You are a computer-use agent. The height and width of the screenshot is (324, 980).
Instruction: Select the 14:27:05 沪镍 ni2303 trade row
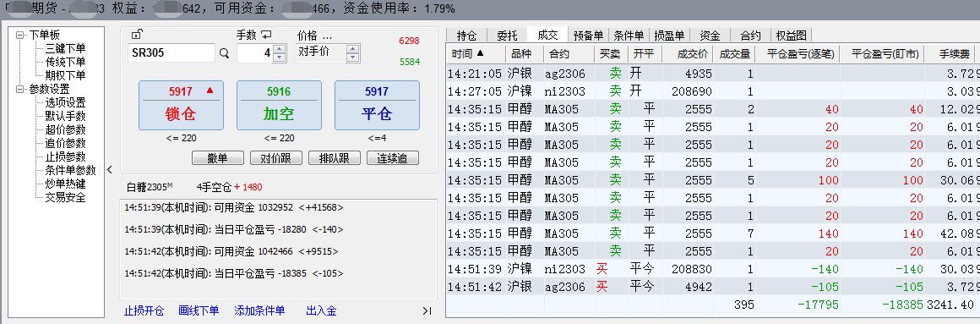point(713,91)
